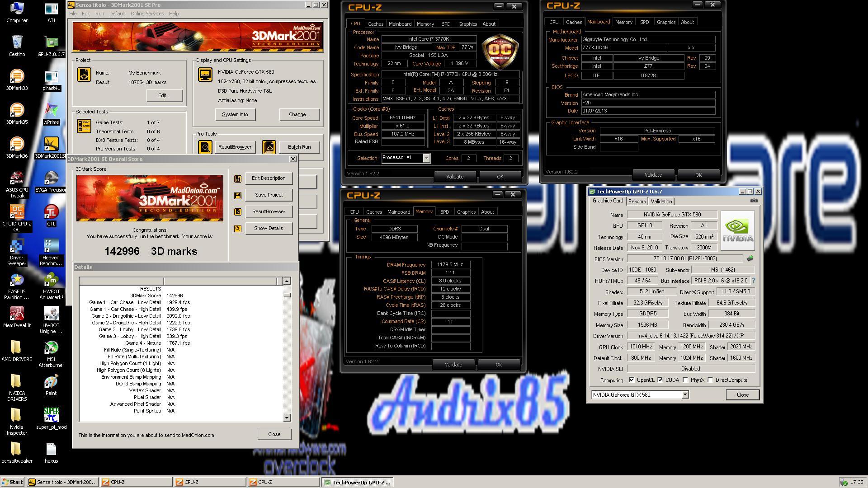Switch to the SPD tab in CPU-Z Memory window
This screenshot has width=868, height=488.
[x=444, y=212]
